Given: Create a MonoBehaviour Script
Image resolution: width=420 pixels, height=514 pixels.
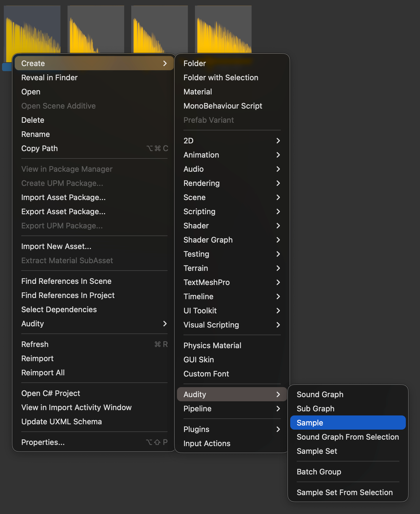Looking at the screenshot, I should point(232,106).
